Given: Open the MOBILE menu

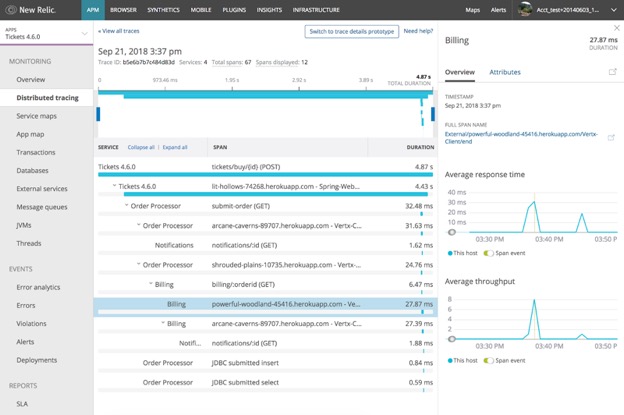Looking at the screenshot, I should point(201,10).
